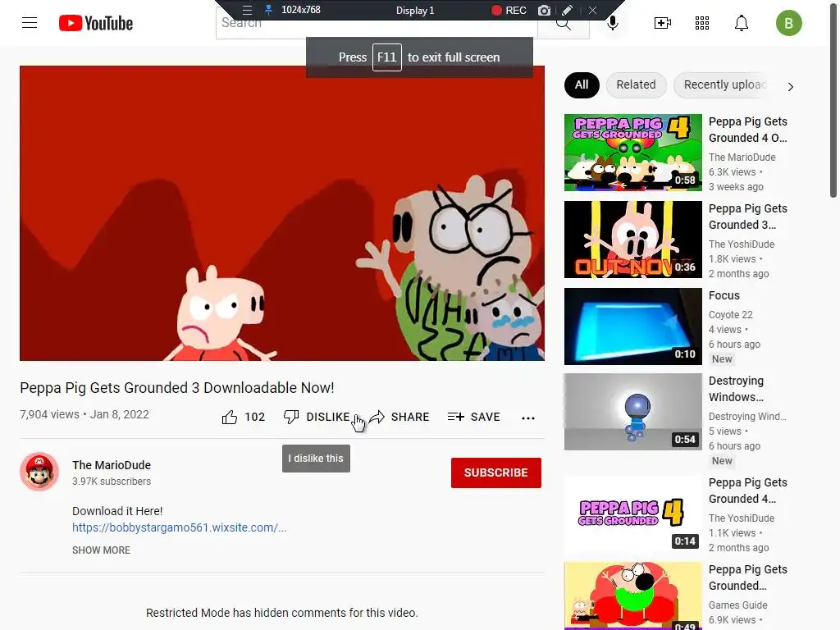This screenshot has height=630, width=840.
Task: Open notifications bell
Action: point(742,23)
